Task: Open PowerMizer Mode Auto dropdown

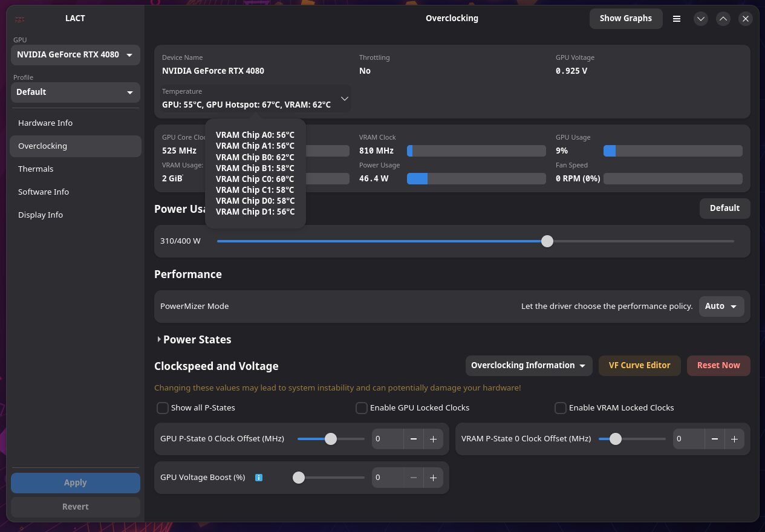Action: [721, 307]
